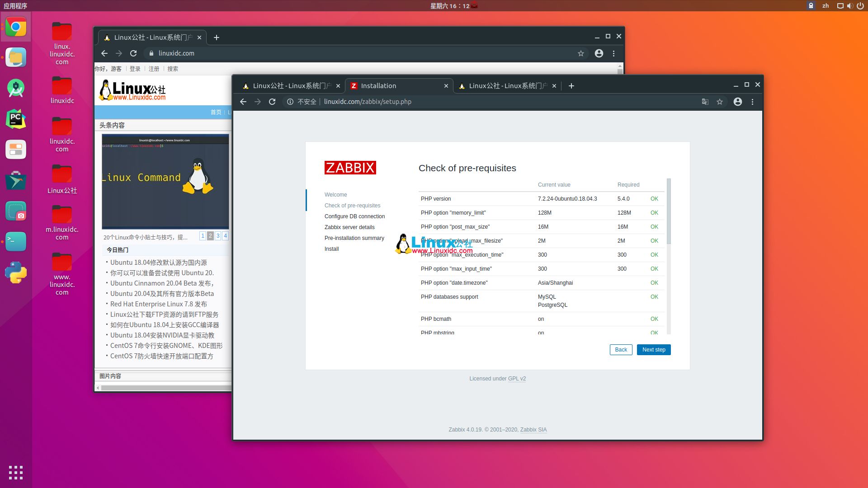Click the Back button in Zabbix setup

click(621, 350)
